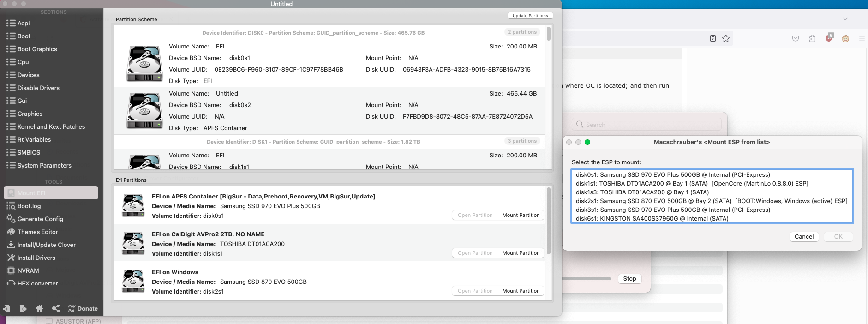Mount Partition for disk1s1 TOSHIBA

tap(521, 253)
